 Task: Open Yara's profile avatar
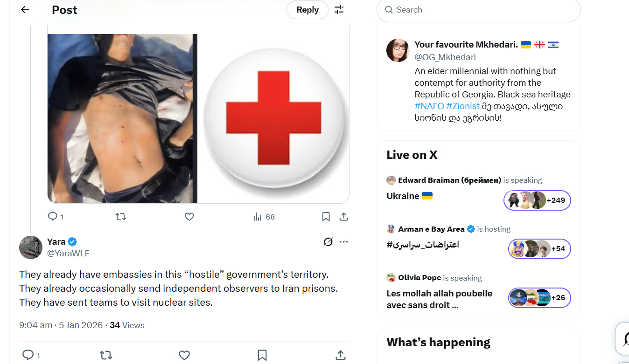pyautogui.click(x=31, y=247)
